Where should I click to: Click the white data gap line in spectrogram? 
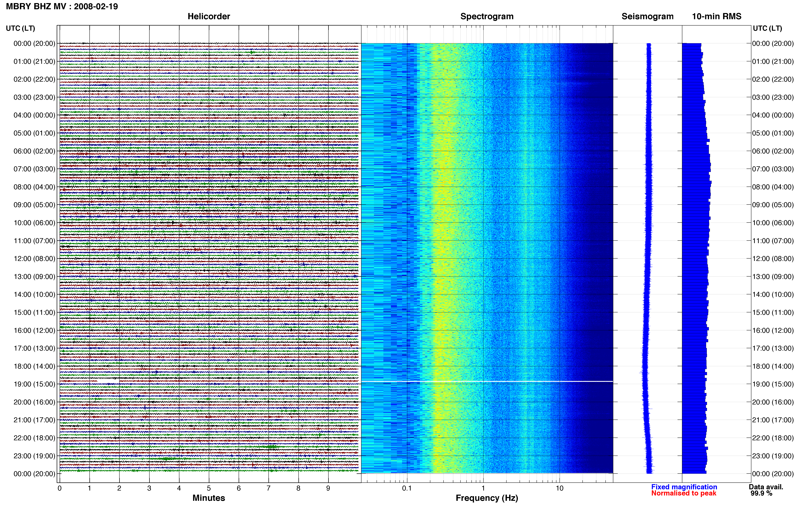487,381
